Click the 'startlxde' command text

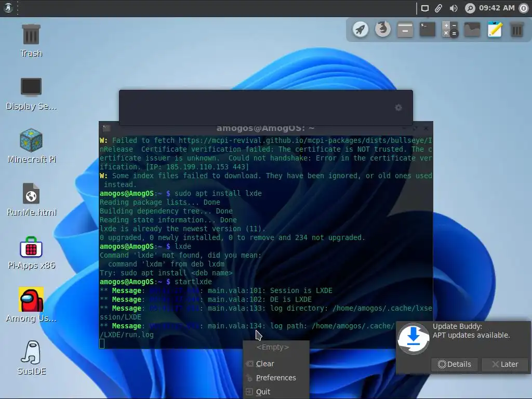[193, 282]
